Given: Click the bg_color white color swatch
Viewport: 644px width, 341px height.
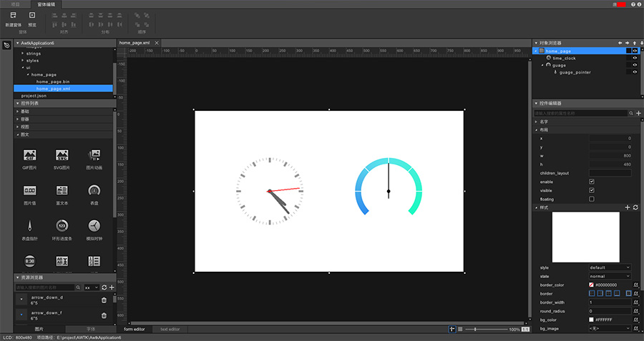Looking at the screenshot, I should tap(591, 320).
